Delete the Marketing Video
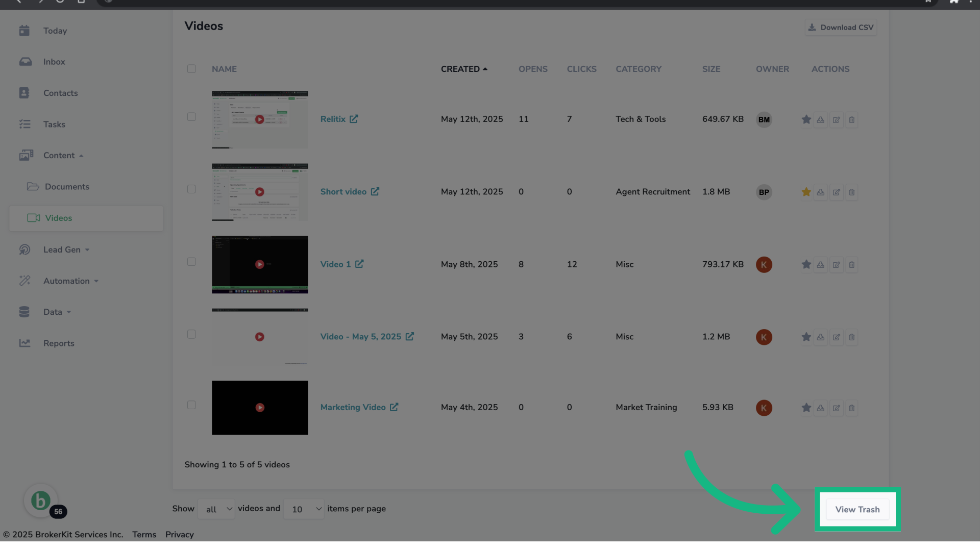The width and height of the screenshot is (980, 551). click(851, 408)
